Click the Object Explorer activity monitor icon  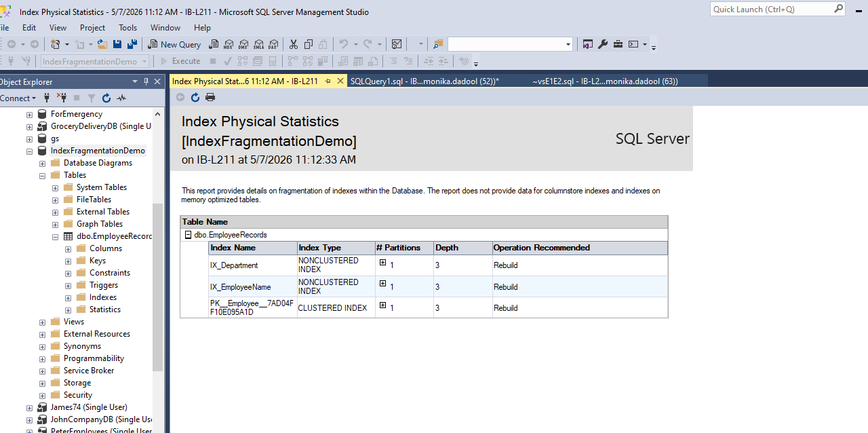[x=121, y=98]
